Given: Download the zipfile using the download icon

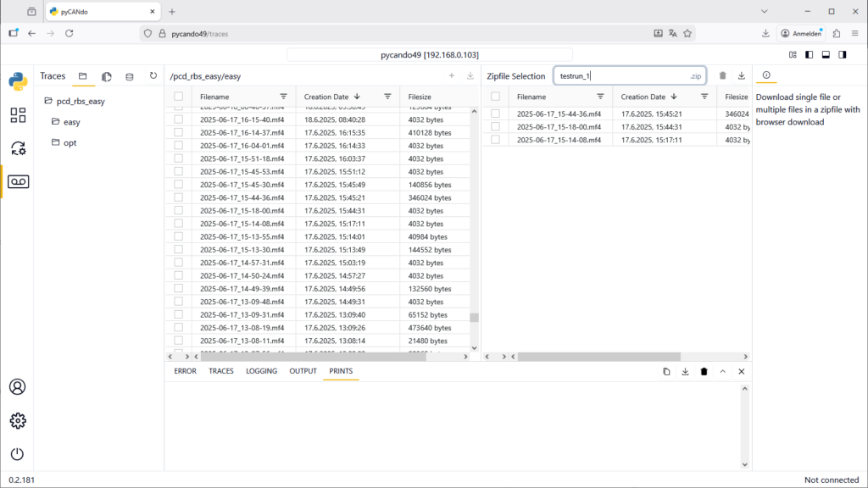Looking at the screenshot, I should (x=742, y=75).
